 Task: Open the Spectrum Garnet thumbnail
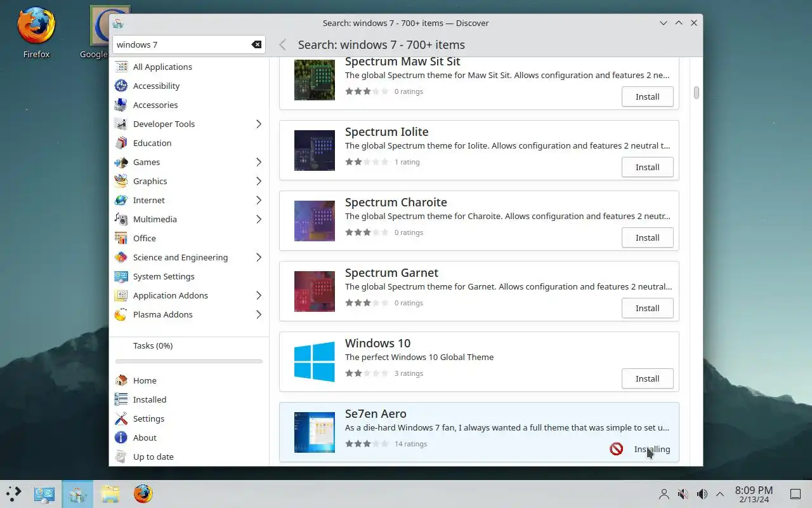(x=315, y=291)
